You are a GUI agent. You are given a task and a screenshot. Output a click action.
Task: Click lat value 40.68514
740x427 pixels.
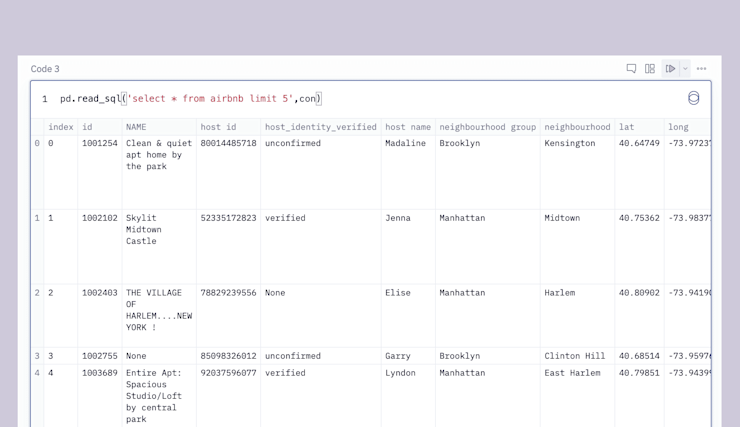(639, 356)
